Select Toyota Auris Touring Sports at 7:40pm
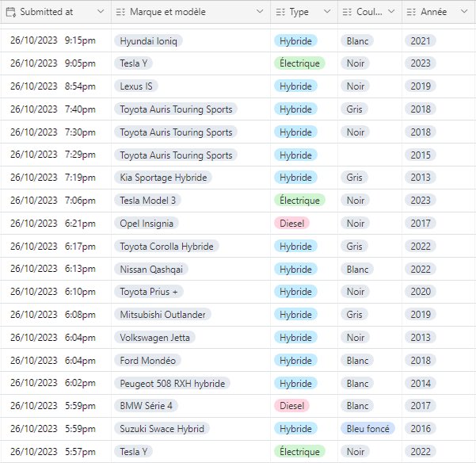Screen dimensions: 476x463 [176, 109]
